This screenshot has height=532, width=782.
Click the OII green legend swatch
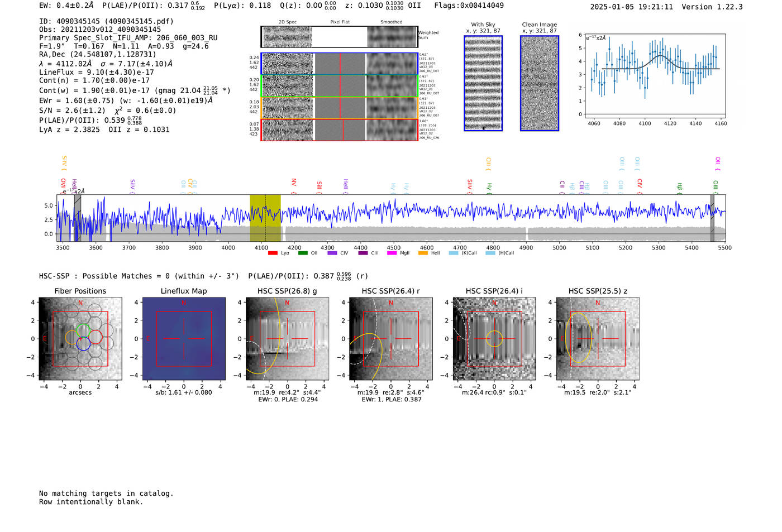pyautogui.click(x=303, y=253)
